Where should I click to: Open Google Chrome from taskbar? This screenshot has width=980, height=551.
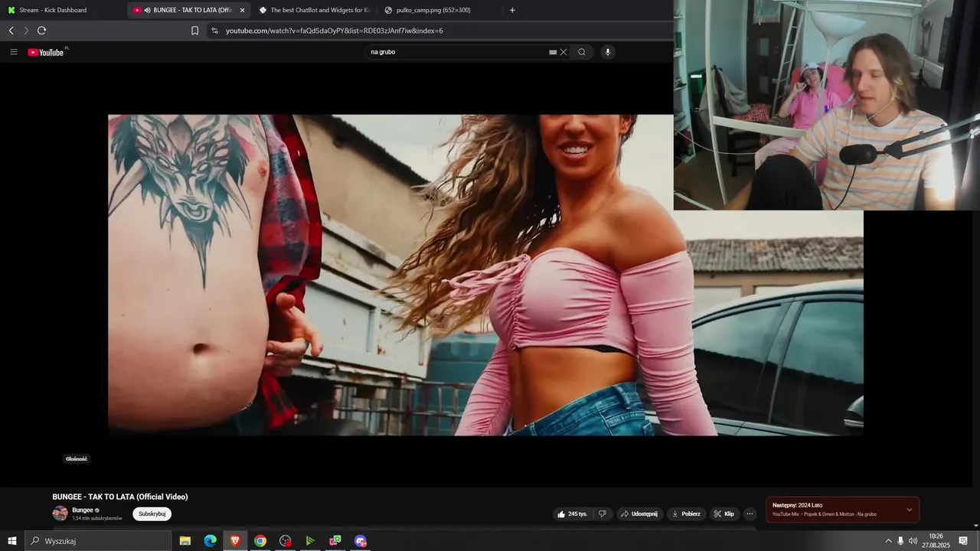pyautogui.click(x=260, y=541)
